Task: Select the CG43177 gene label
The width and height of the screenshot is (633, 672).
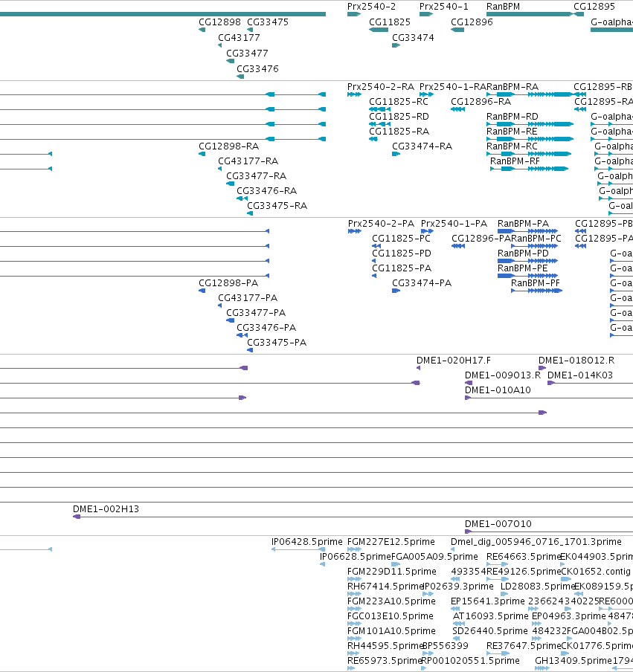Action: [x=239, y=38]
